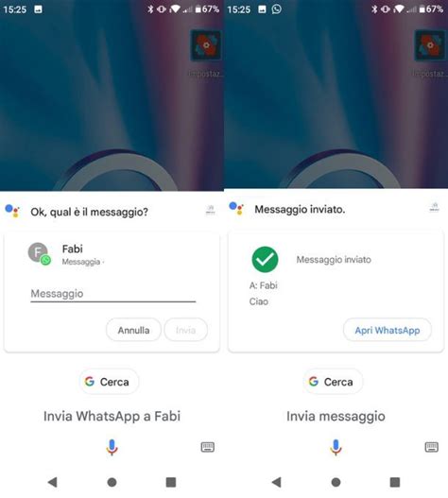Tap the microphone under Invia WhatsApp a Fabi

click(x=112, y=447)
